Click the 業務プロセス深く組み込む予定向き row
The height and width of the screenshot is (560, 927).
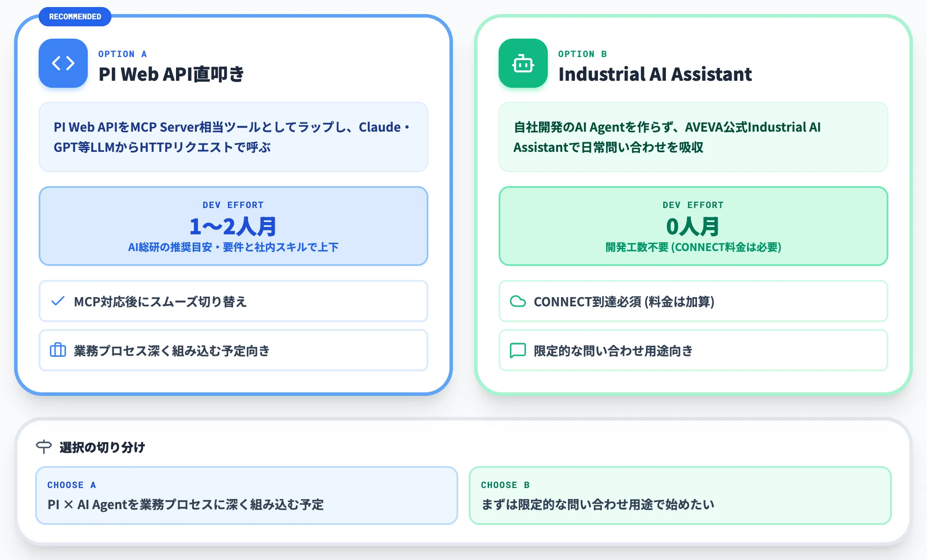[234, 350]
